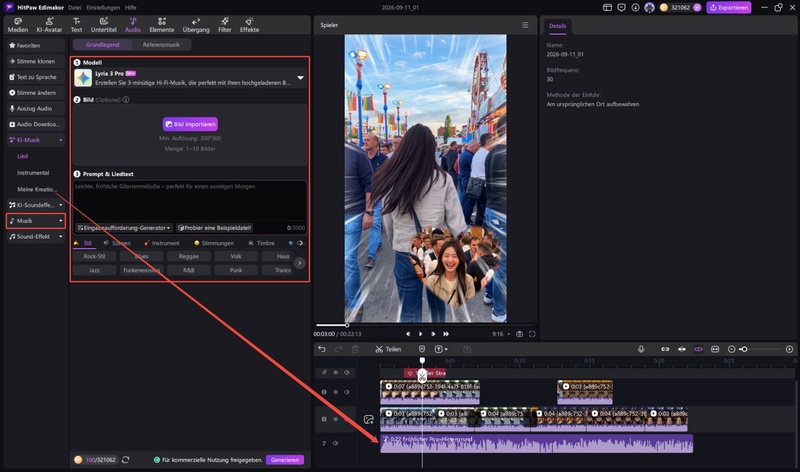Viewport: 800px width, 472px height.
Task: Select Stimme ändern
Action: click(x=36, y=93)
